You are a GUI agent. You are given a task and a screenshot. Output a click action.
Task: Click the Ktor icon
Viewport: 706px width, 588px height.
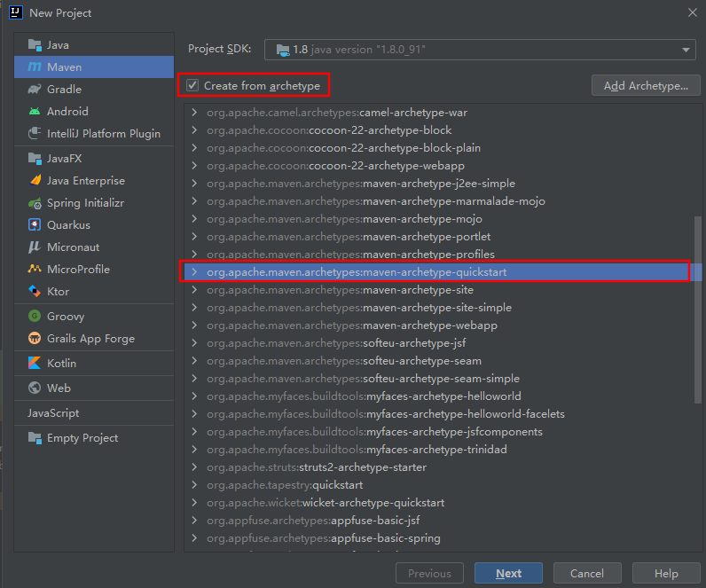35,291
